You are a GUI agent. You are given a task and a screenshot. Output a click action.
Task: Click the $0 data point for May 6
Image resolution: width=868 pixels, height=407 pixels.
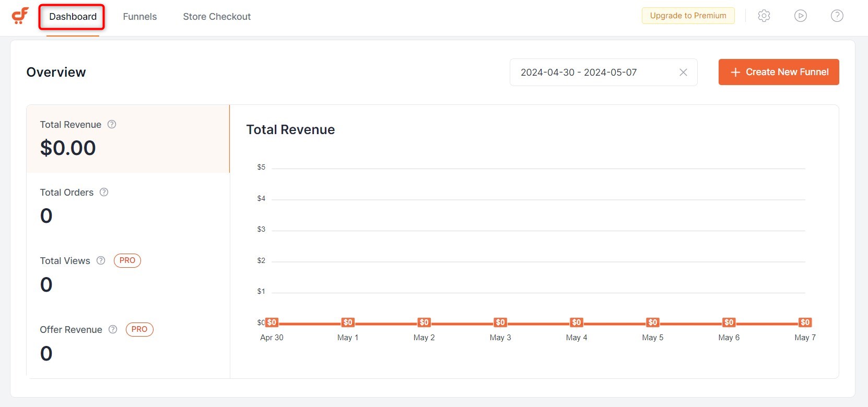[729, 322]
